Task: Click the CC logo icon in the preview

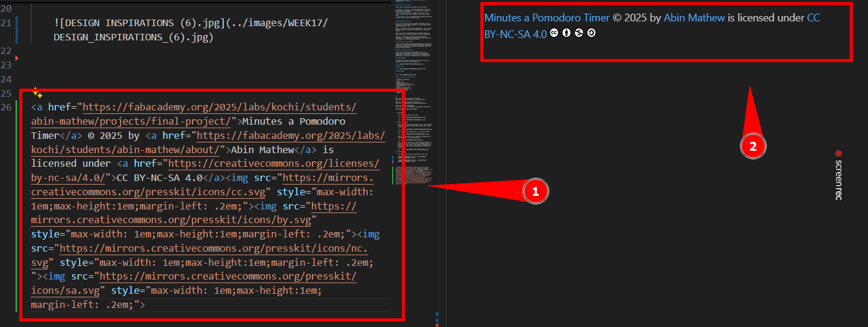Action: coord(554,33)
